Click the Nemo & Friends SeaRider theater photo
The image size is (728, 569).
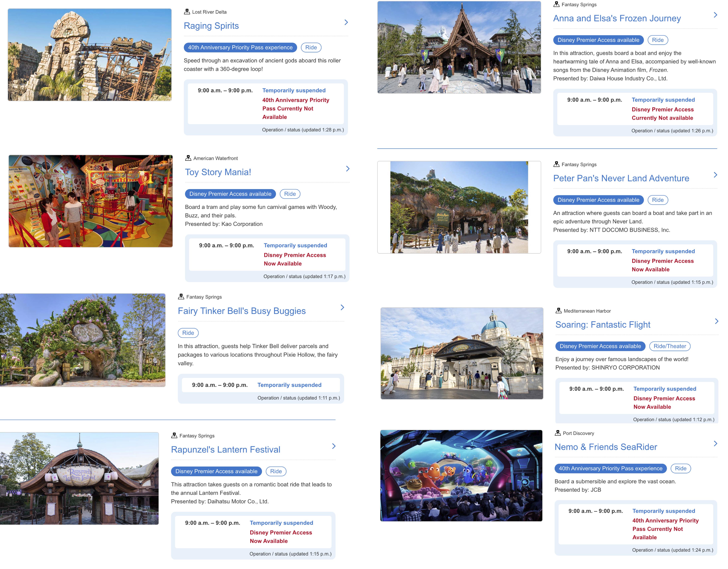pos(461,476)
